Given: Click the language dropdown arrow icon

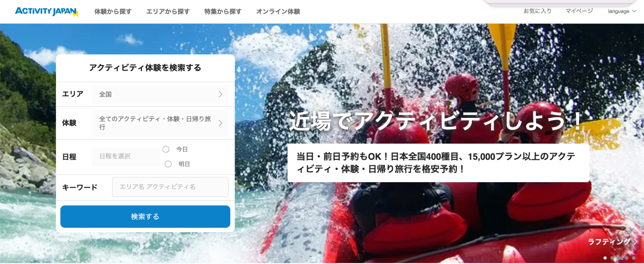Looking at the screenshot, I should tap(634, 11).
